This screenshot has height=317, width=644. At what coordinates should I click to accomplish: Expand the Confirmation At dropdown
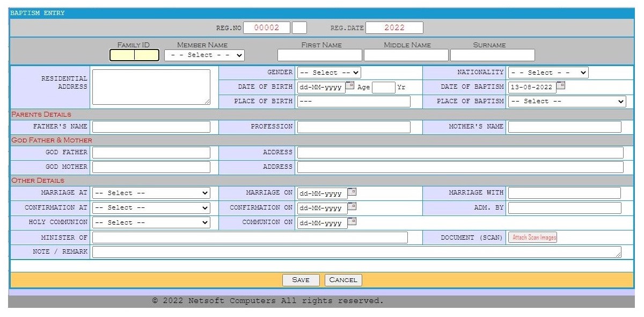(151, 208)
